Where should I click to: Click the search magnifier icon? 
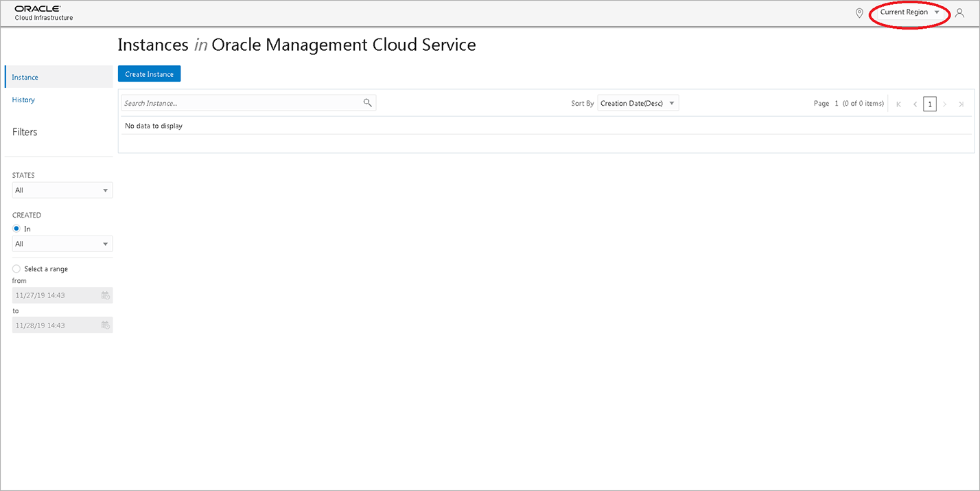click(368, 103)
